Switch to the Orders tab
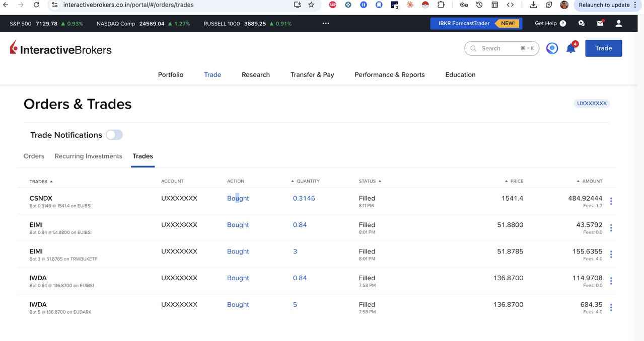Screen dimensions: 644x341 point(34,156)
